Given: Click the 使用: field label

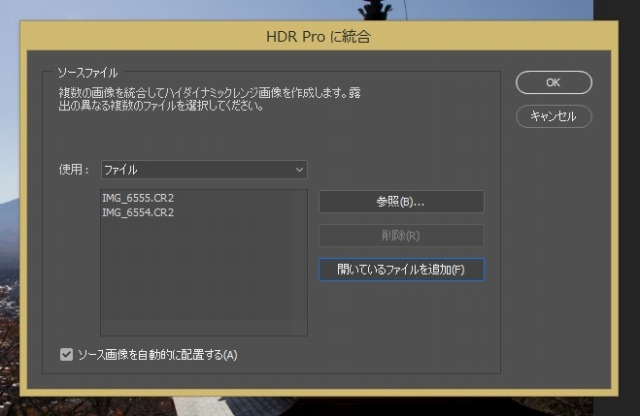Looking at the screenshot, I should coord(74,170).
